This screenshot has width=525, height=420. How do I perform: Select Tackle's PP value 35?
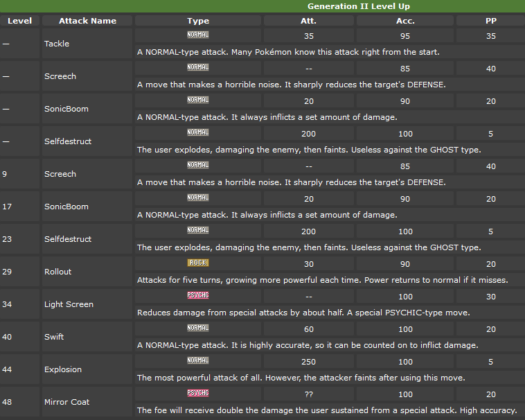pyautogui.click(x=491, y=36)
